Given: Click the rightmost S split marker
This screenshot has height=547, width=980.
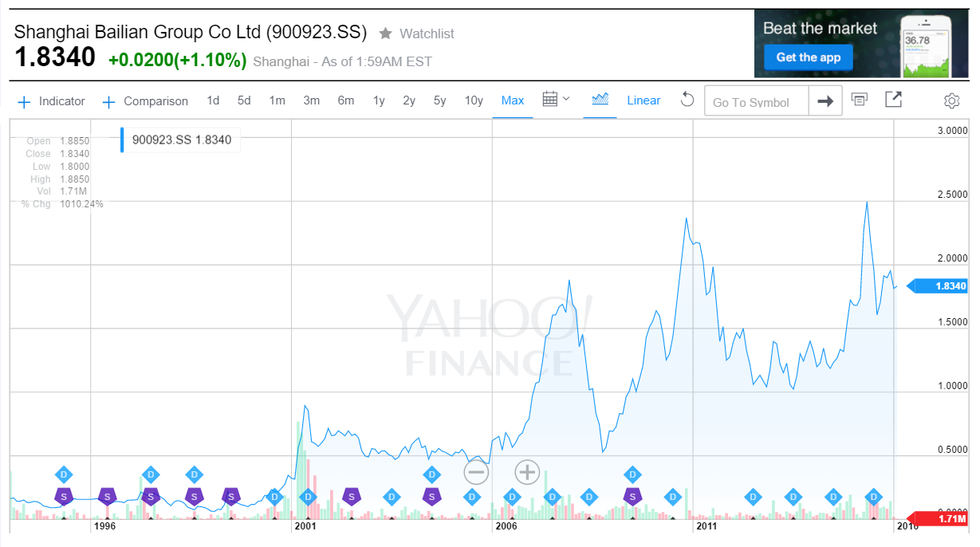Looking at the screenshot, I should coord(632,497).
